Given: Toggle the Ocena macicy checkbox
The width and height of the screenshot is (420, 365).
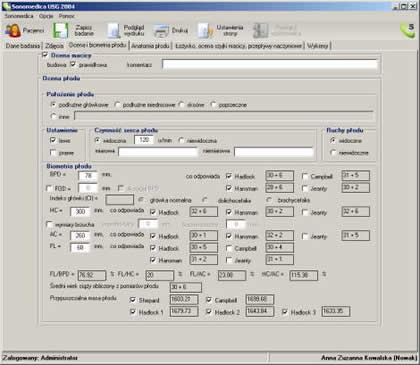Looking at the screenshot, I should pyautogui.click(x=45, y=55).
